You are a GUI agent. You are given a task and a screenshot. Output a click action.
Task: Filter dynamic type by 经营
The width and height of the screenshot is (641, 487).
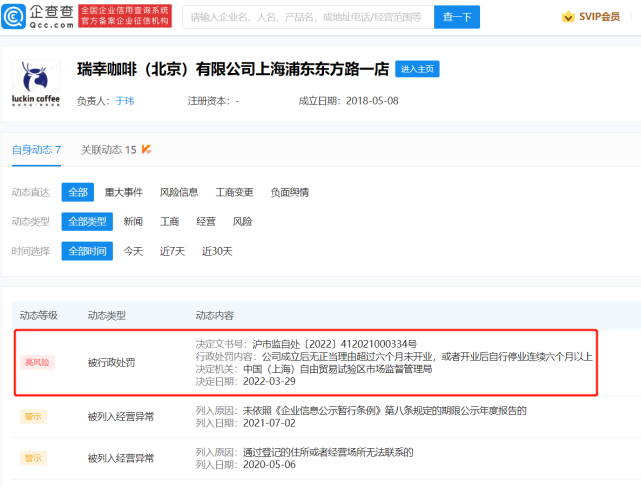click(x=206, y=222)
